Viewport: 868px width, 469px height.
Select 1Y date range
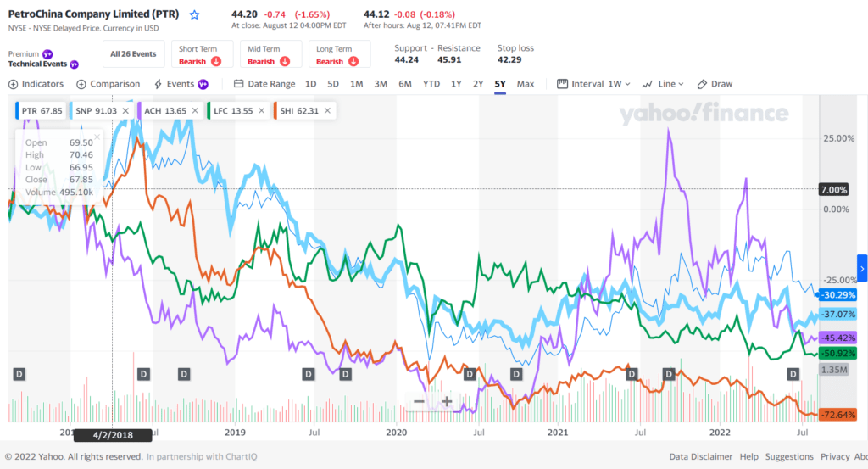[x=456, y=84]
